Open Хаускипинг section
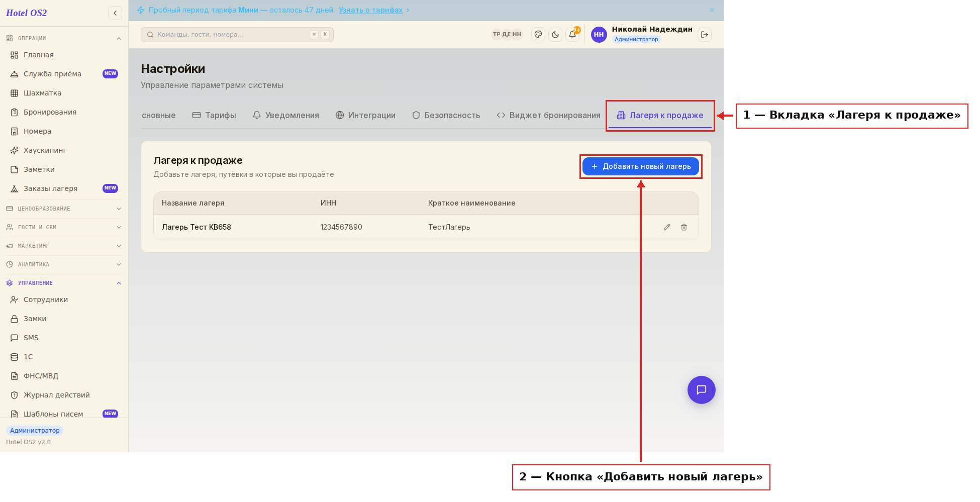Screen dimensions: 980x502 (x=64, y=150)
